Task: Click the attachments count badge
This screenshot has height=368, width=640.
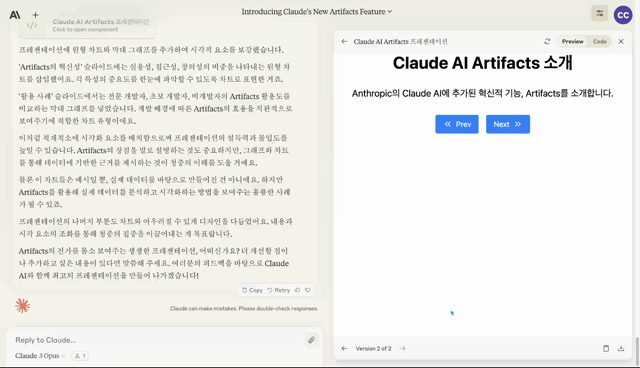Action: tap(80, 356)
